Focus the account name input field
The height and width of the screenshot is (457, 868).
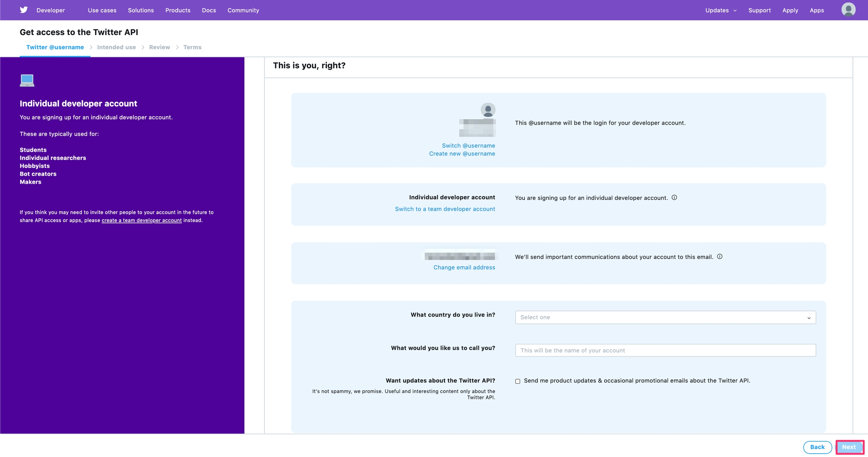pyautogui.click(x=665, y=350)
